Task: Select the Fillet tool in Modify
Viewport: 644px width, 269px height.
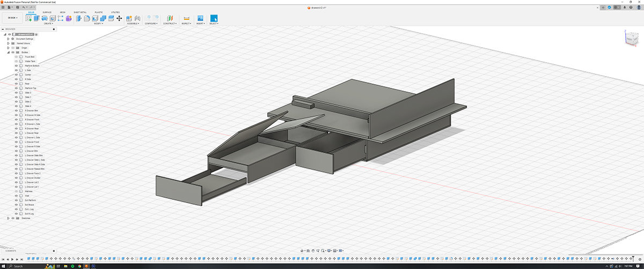Action: pyautogui.click(x=87, y=18)
